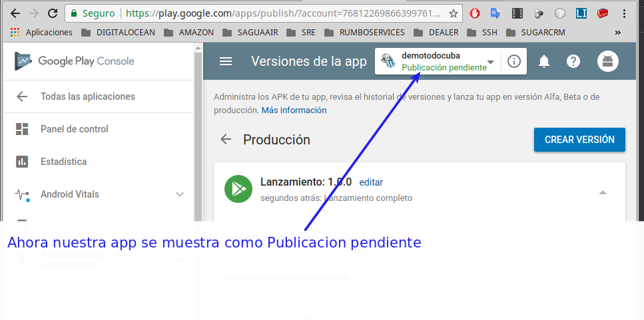644x320 pixels.
Task: Show more bookmarks with the chevron
Action: (x=618, y=33)
